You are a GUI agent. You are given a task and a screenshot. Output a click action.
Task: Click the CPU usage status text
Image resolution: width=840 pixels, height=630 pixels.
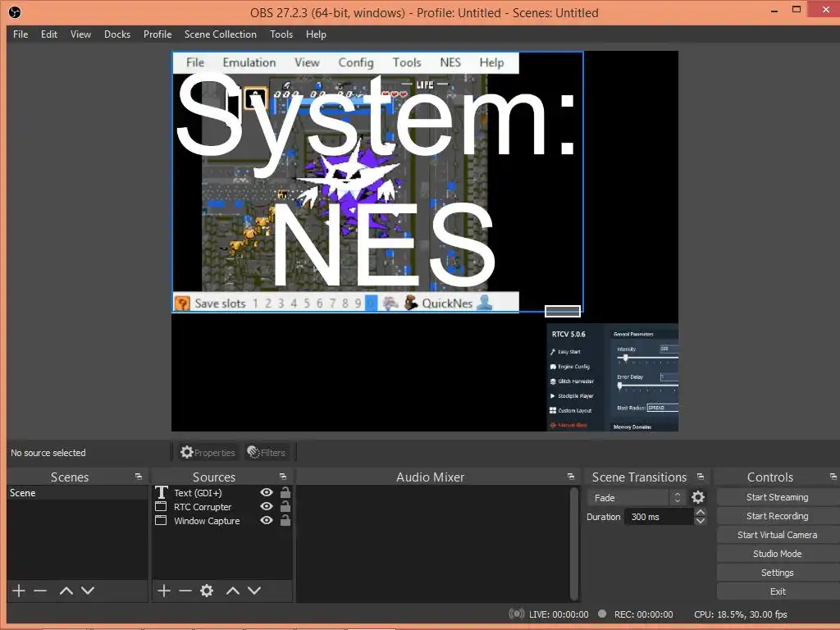click(x=741, y=614)
